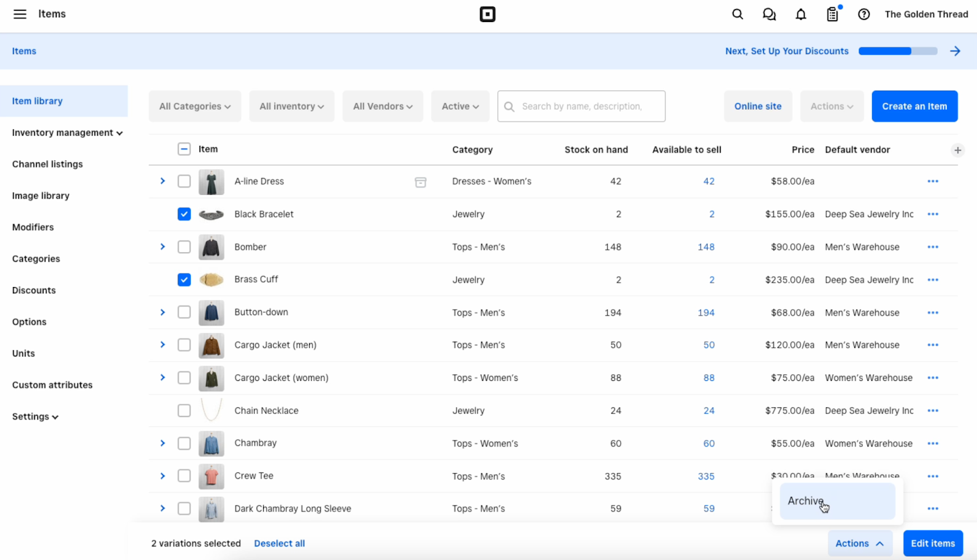Open more options for Chambray row

tap(933, 443)
